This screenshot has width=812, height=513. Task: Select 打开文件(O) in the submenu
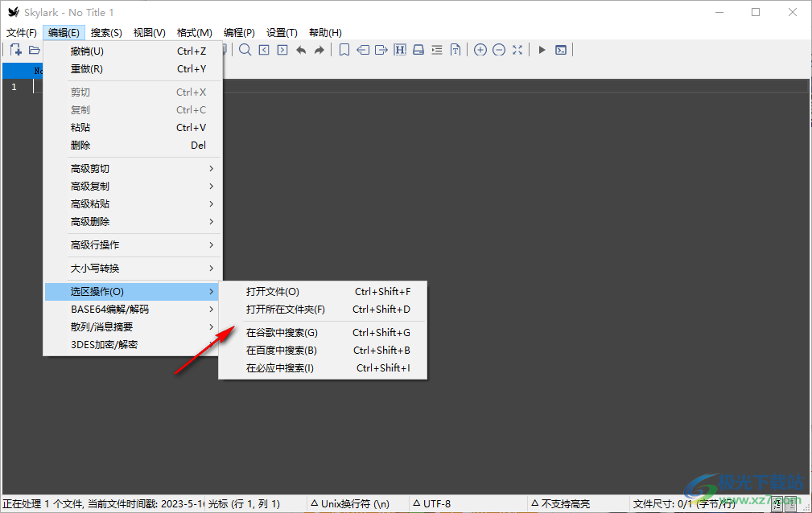[323, 291]
